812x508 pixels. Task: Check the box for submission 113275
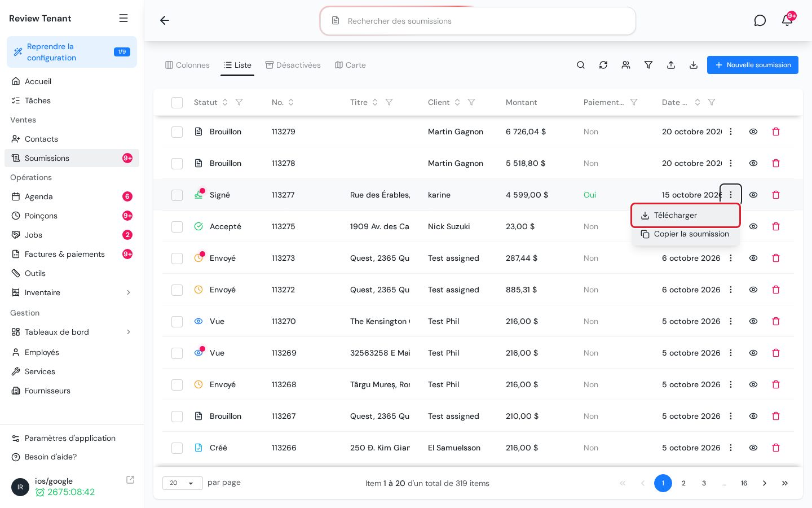[177, 227]
